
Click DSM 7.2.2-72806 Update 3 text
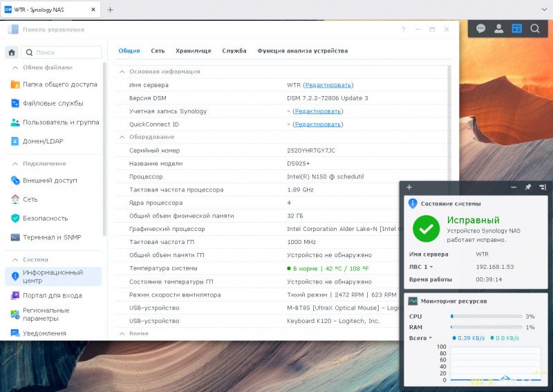pos(327,98)
